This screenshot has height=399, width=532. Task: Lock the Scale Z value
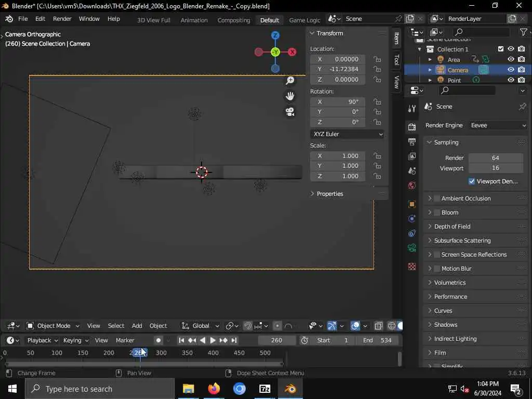[x=377, y=176]
